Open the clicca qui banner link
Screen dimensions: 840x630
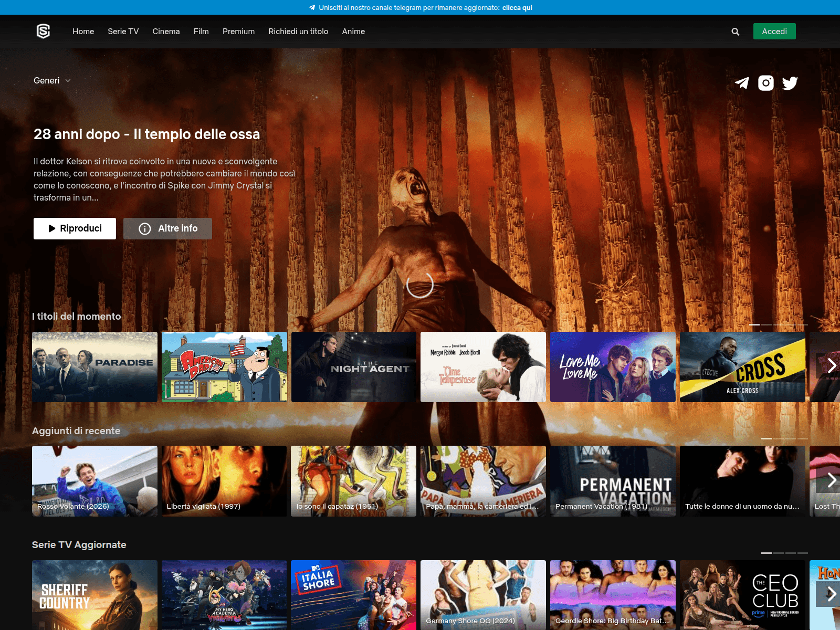pyautogui.click(x=517, y=7)
